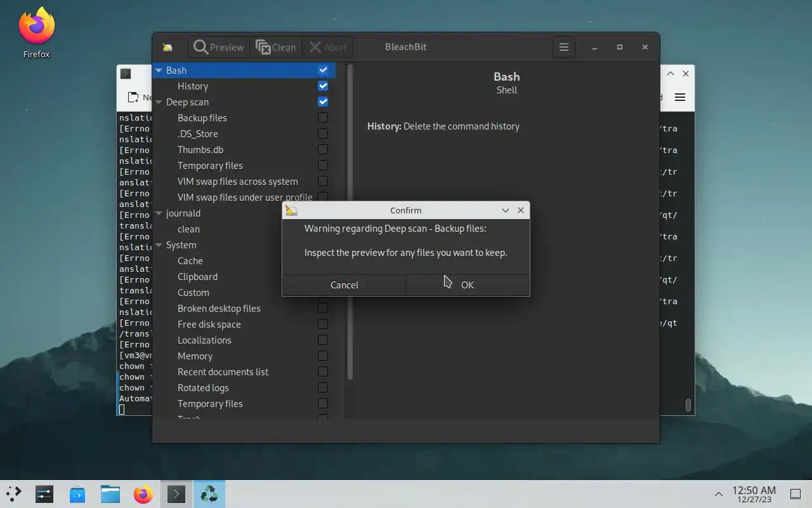Confirm the warning with OK

point(468,284)
